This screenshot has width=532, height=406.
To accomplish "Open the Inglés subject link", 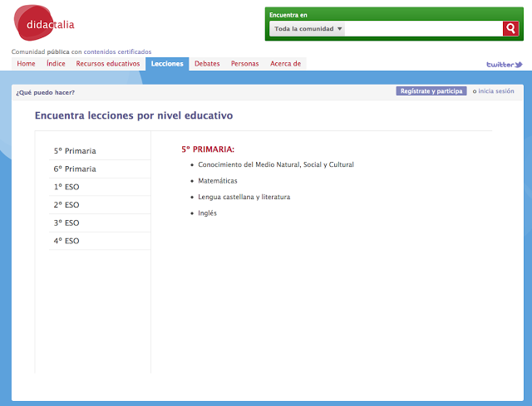I will [207, 213].
